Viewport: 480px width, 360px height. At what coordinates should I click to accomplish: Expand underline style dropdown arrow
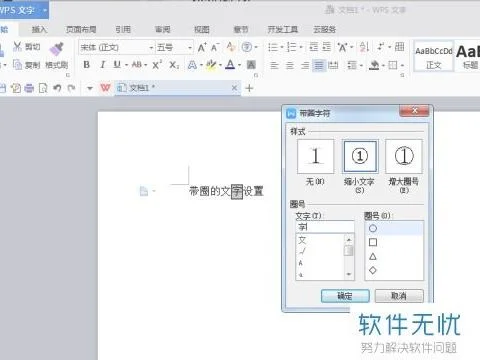pyautogui.click(x=127, y=65)
